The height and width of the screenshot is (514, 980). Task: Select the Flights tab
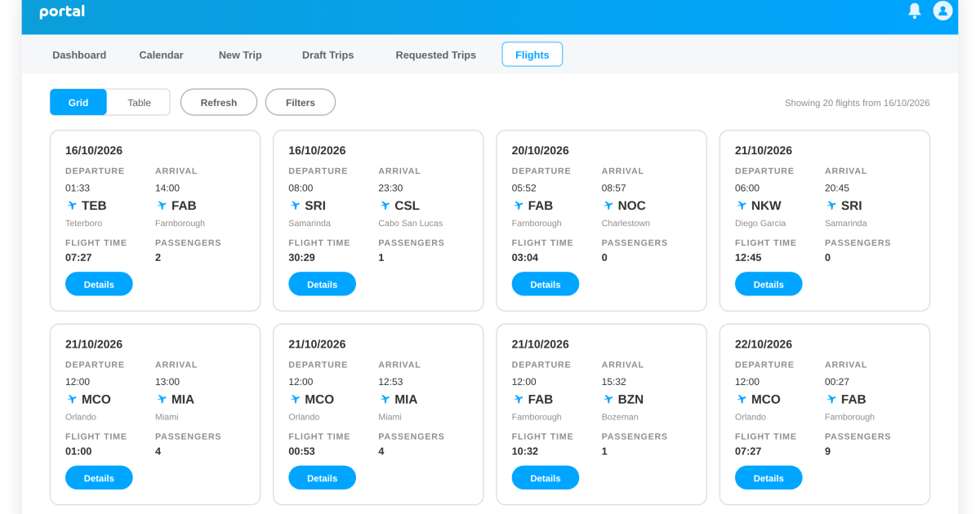tap(532, 55)
